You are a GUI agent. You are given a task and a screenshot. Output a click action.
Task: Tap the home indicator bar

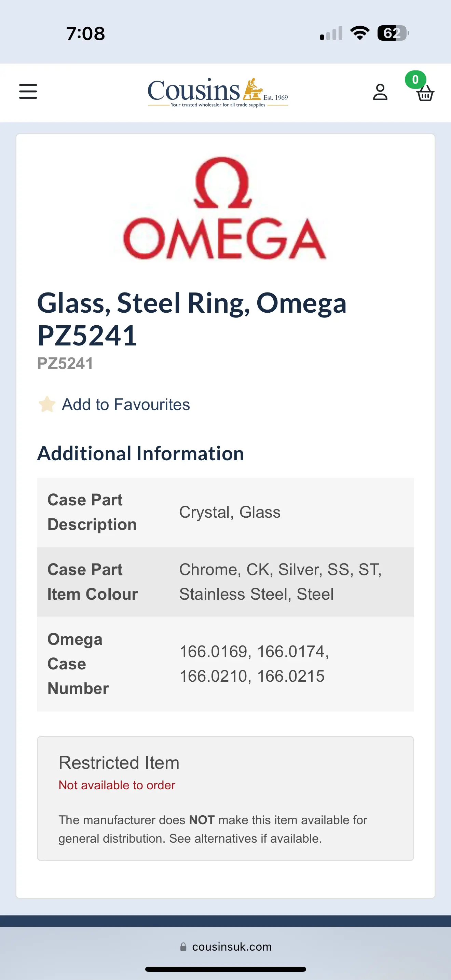(x=225, y=969)
